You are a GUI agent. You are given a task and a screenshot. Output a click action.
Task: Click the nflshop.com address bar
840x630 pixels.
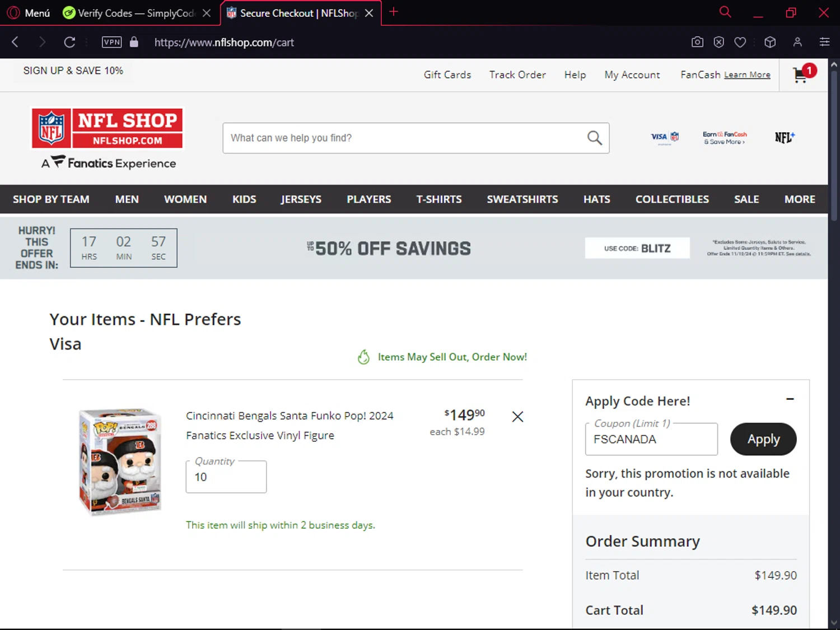pos(224,43)
